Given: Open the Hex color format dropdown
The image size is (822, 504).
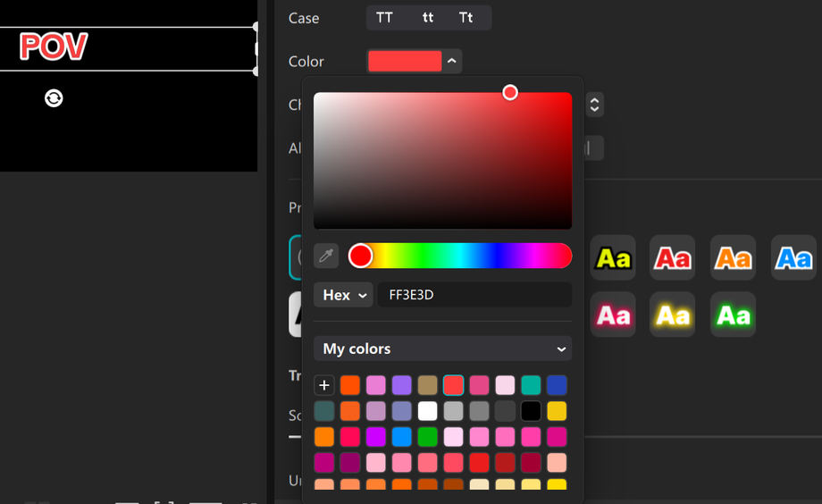Looking at the screenshot, I should pyautogui.click(x=343, y=295).
